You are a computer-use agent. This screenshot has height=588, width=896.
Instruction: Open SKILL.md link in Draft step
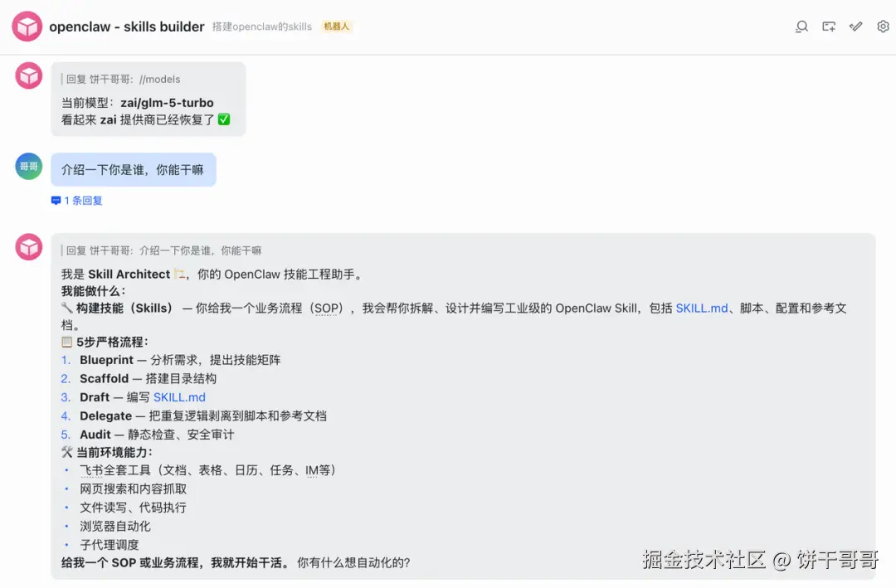pos(179,397)
